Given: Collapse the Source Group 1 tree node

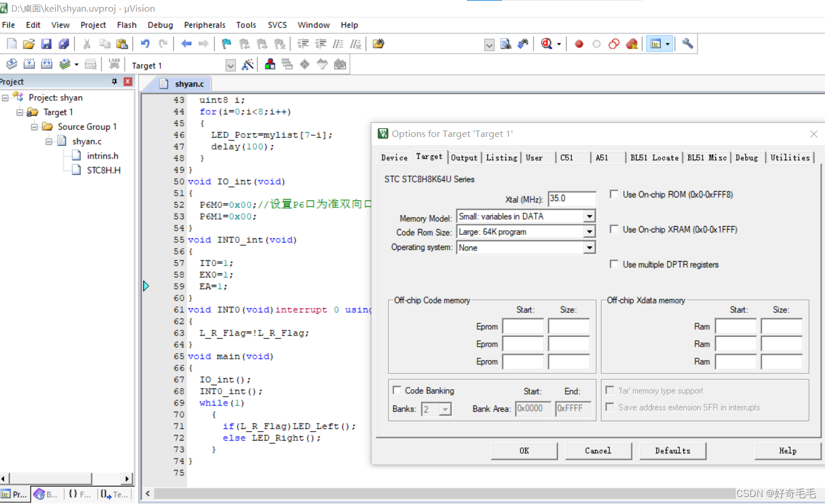Looking at the screenshot, I should 34,127.
